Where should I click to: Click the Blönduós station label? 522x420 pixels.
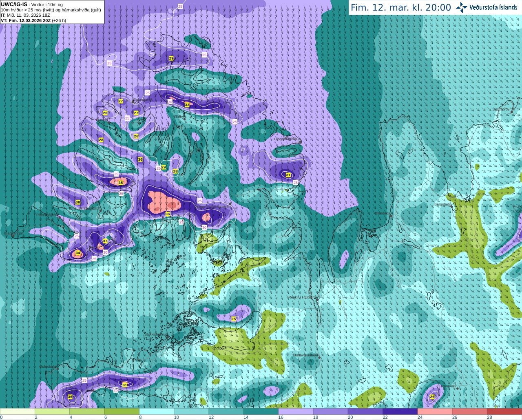click(x=383, y=213)
